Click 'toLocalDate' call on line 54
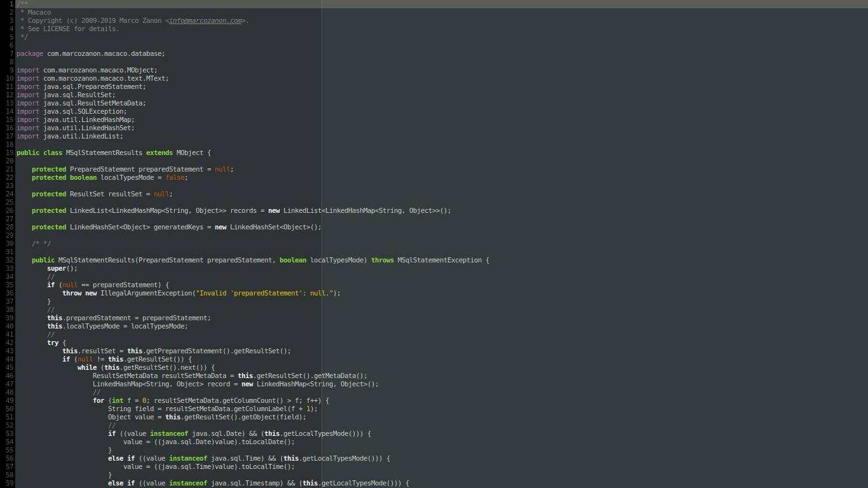This screenshot has height=488, width=868. tap(262, 442)
